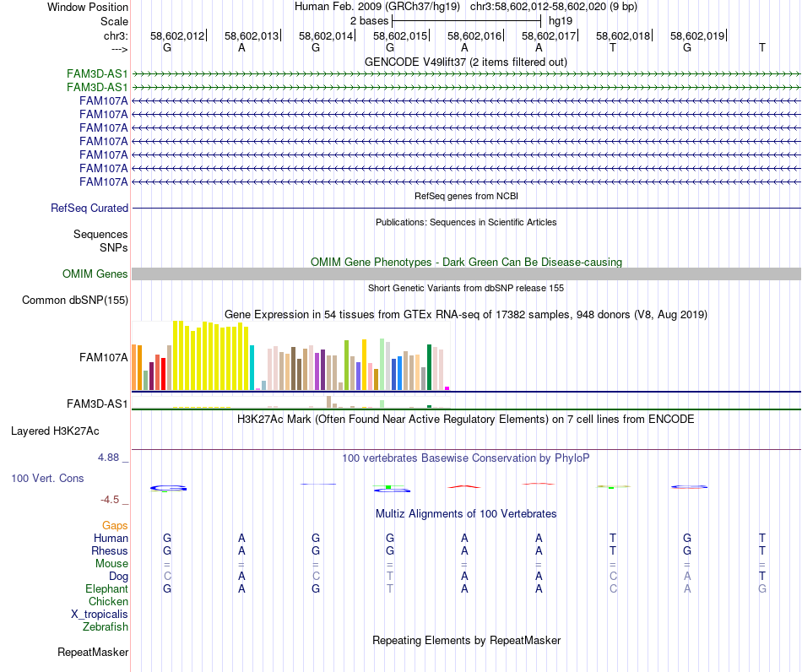Click the FAM3D-AS1 label beside the GTEx chart
Screen dimensions: 802x672
(97, 404)
